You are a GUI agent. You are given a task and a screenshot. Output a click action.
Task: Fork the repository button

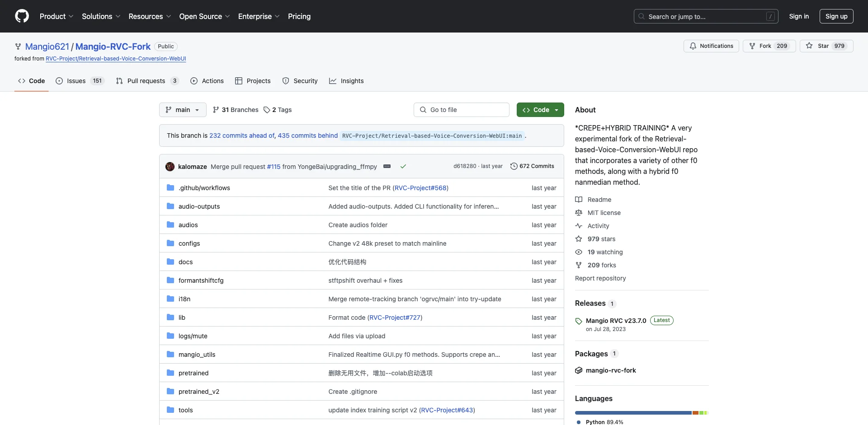coord(769,46)
